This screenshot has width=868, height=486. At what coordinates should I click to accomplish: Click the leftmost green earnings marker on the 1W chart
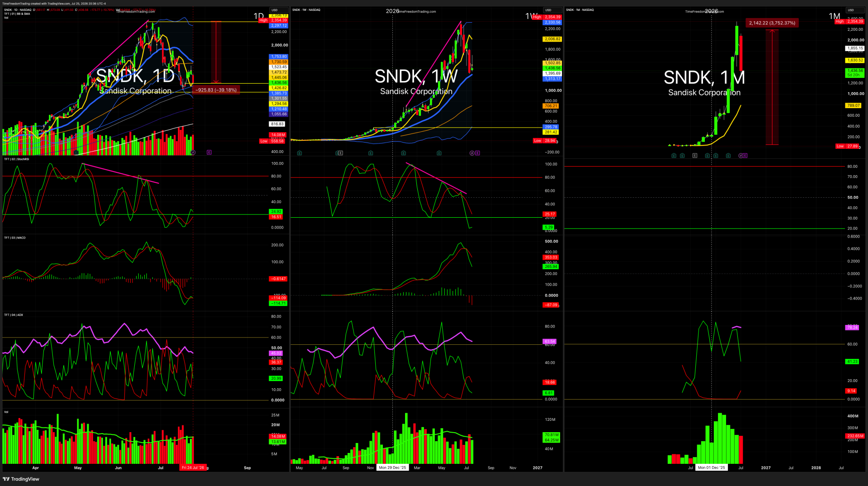299,153
